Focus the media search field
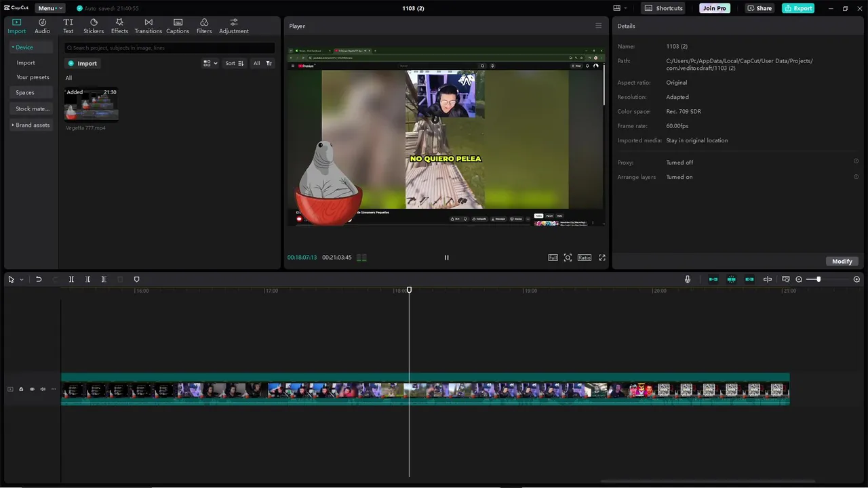Image resolution: width=868 pixels, height=488 pixels. pos(170,48)
